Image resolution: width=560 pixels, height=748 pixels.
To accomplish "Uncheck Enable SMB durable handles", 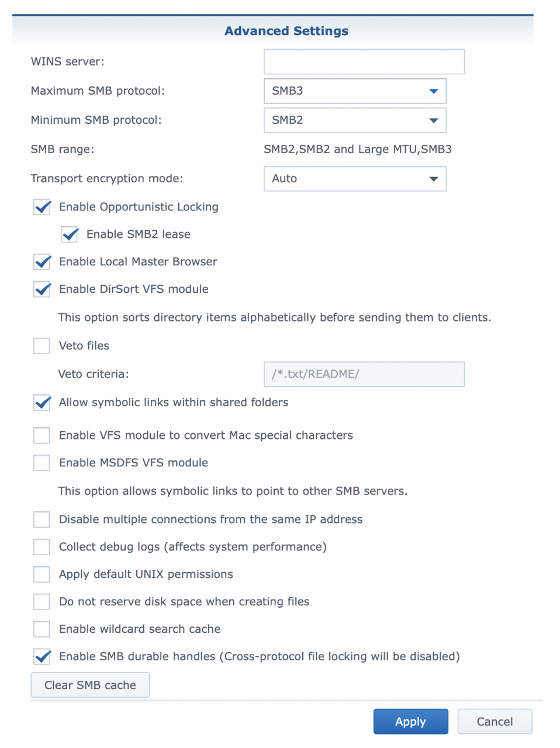I will [42, 656].
